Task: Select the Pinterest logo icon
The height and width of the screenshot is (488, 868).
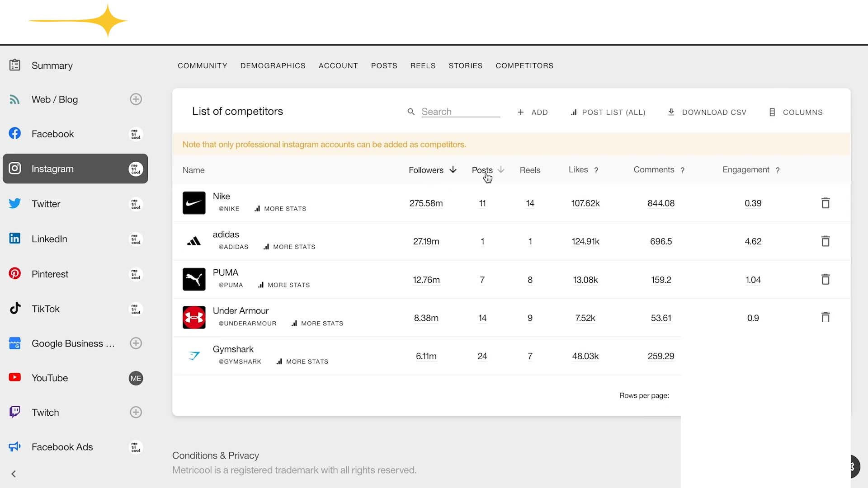Action: [15, 273]
